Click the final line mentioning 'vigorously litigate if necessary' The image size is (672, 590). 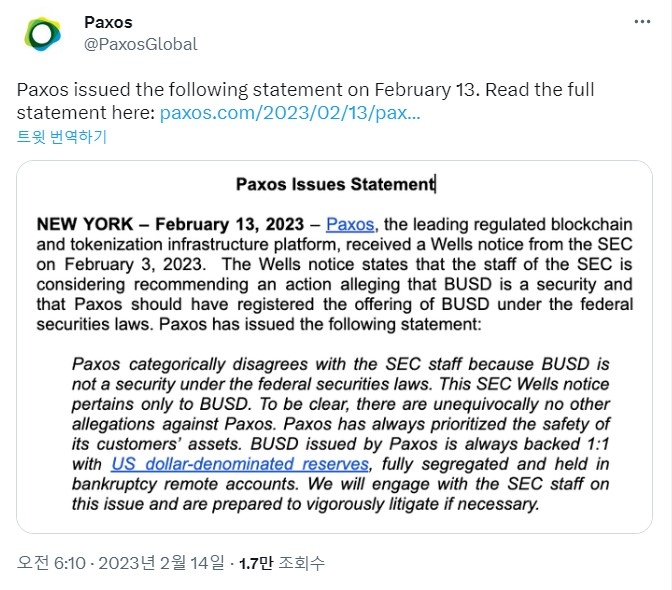[x=305, y=504]
